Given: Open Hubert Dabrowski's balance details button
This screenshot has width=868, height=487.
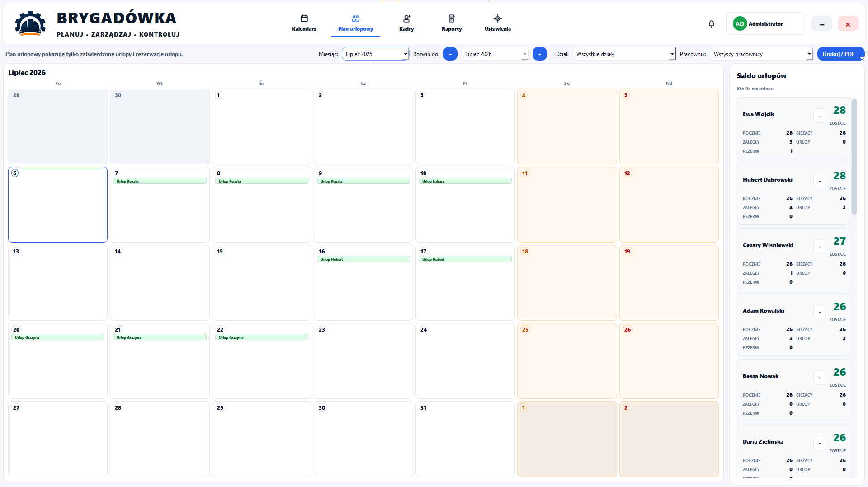Looking at the screenshot, I should pyautogui.click(x=820, y=181).
